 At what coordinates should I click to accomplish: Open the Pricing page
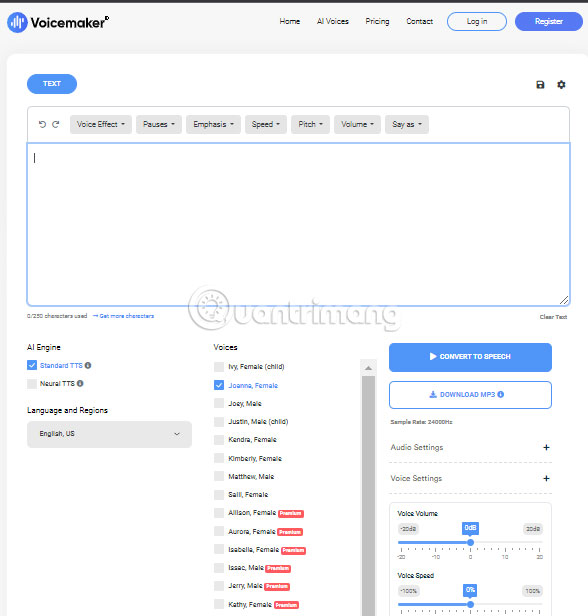pyautogui.click(x=377, y=22)
